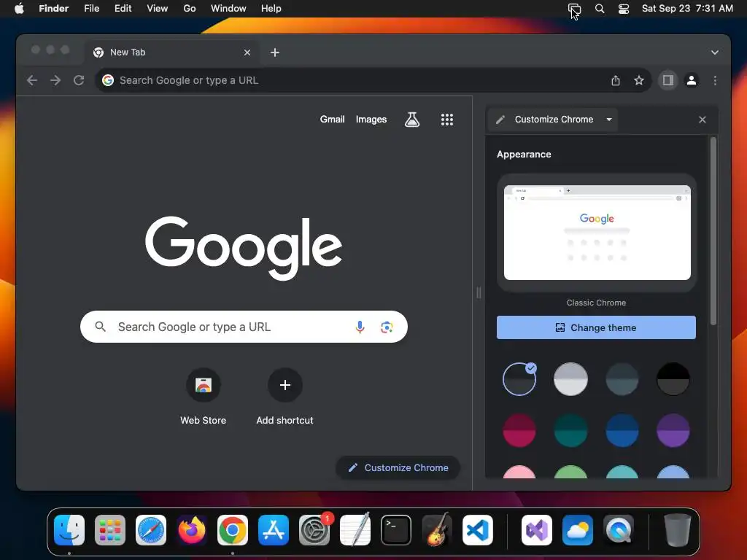Go forward using the browser forward arrow
The width and height of the screenshot is (747, 560).
[55, 80]
